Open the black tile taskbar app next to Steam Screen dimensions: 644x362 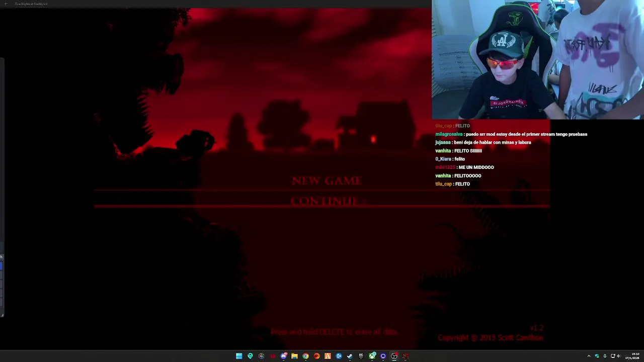[361, 355]
